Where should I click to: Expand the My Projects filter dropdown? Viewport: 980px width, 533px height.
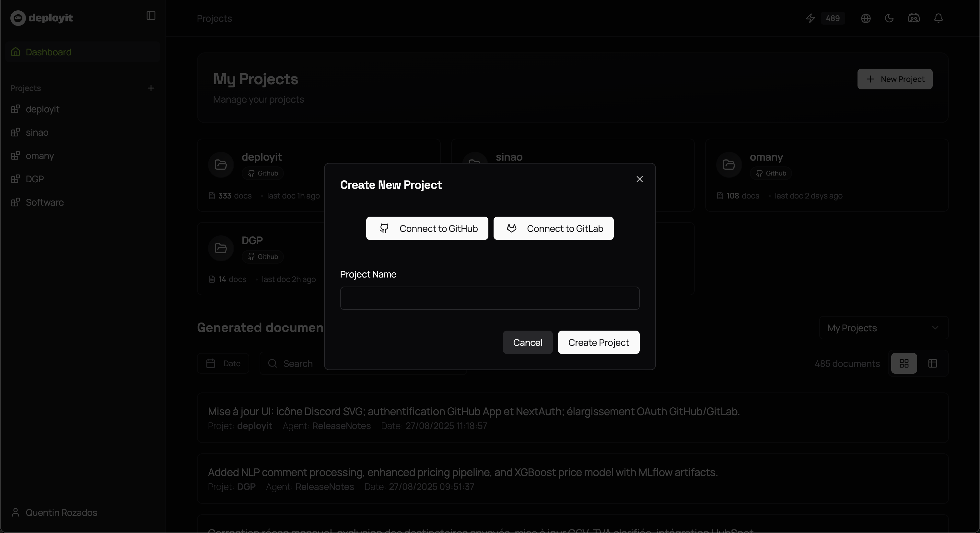(883, 328)
